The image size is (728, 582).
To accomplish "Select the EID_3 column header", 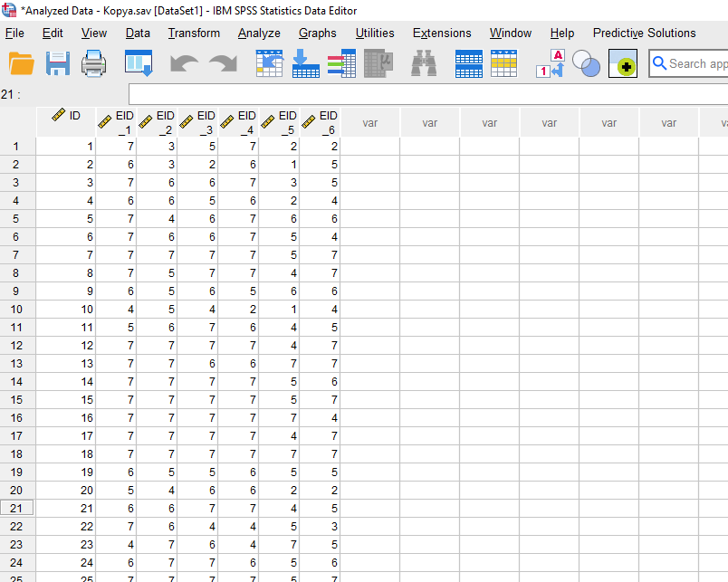I will (198, 122).
